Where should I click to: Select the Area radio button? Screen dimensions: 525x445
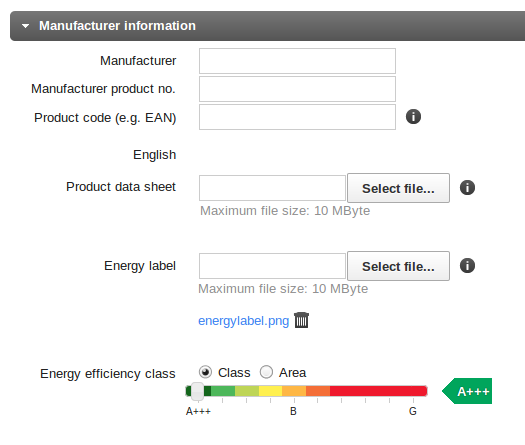pos(267,372)
